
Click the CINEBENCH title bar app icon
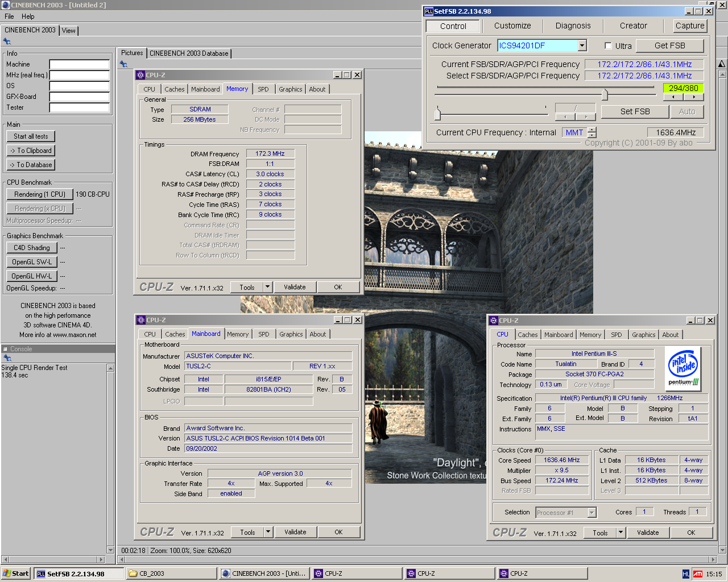tap(5, 5)
